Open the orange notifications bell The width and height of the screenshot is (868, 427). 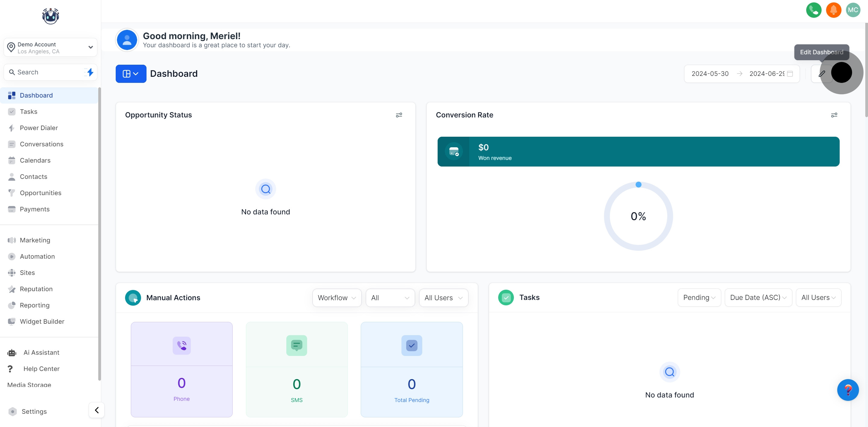pyautogui.click(x=833, y=10)
